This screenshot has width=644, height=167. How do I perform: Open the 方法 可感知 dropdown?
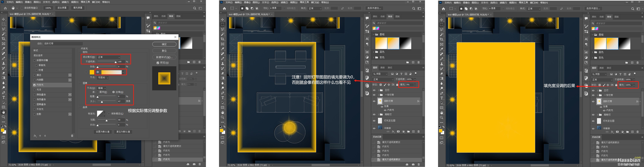pyautogui.click(x=103, y=78)
